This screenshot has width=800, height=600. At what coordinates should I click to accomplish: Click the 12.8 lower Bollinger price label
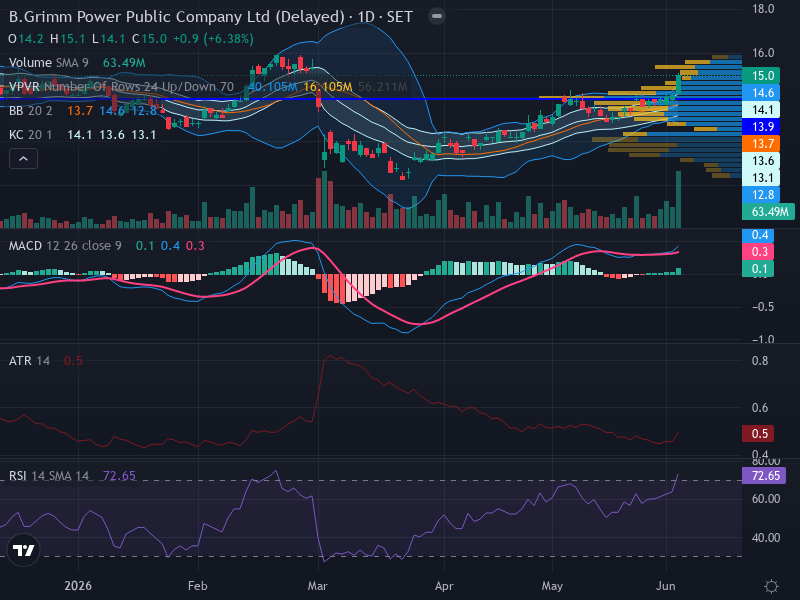761,194
